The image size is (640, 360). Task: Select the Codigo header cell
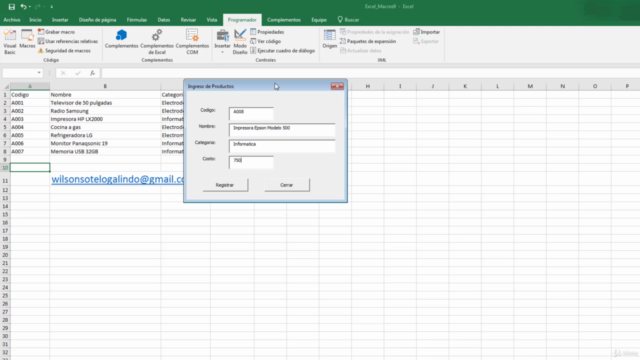(x=30, y=95)
